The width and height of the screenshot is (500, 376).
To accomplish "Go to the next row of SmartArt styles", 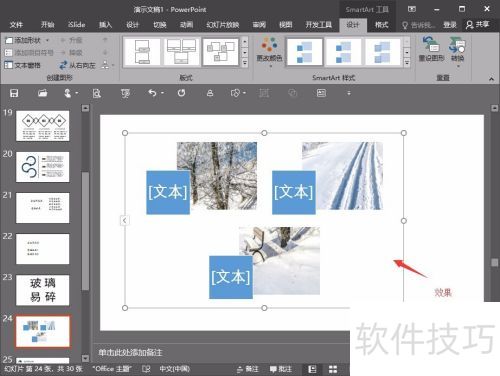I will [x=407, y=52].
